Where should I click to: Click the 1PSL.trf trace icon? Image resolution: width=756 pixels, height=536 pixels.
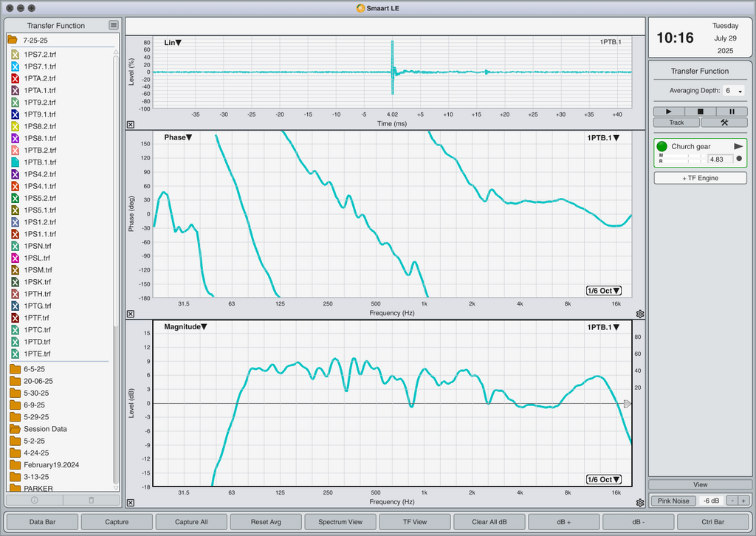click(x=15, y=258)
